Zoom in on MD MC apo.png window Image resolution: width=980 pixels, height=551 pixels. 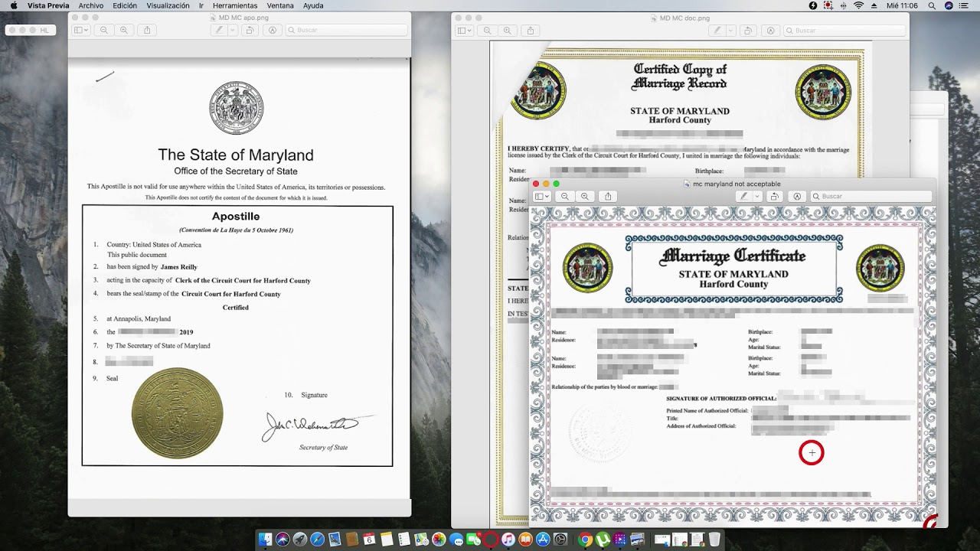click(124, 30)
